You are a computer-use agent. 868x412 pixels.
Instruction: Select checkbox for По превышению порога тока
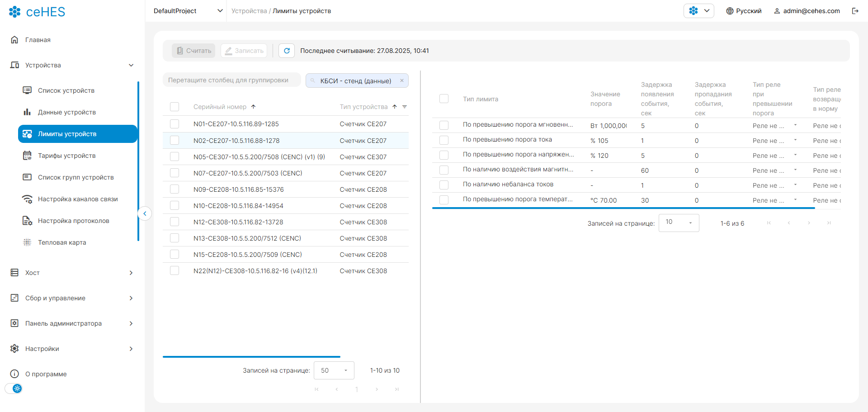coord(444,140)
